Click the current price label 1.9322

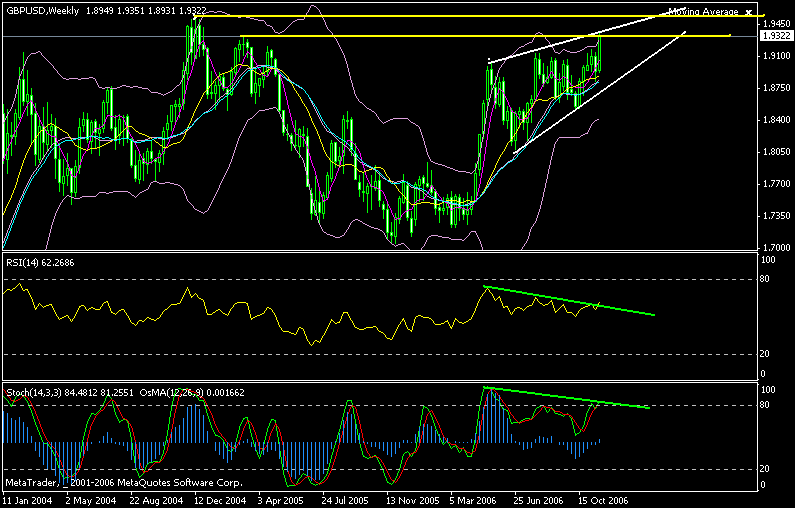click(x=777, y=35)
